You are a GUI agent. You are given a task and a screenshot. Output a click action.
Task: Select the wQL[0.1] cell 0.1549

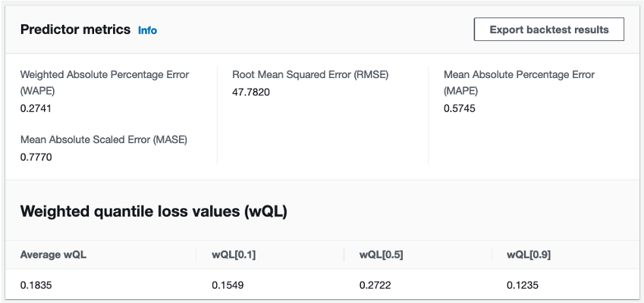(228, 285)
